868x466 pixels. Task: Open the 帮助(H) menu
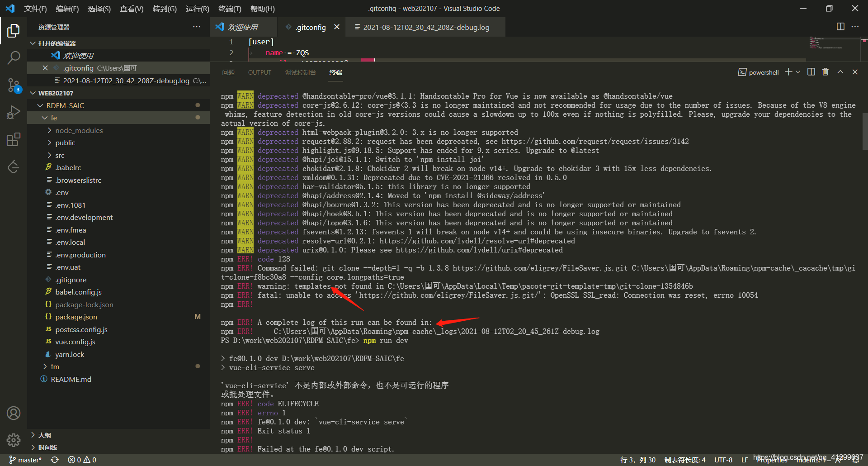click(262, 9)
